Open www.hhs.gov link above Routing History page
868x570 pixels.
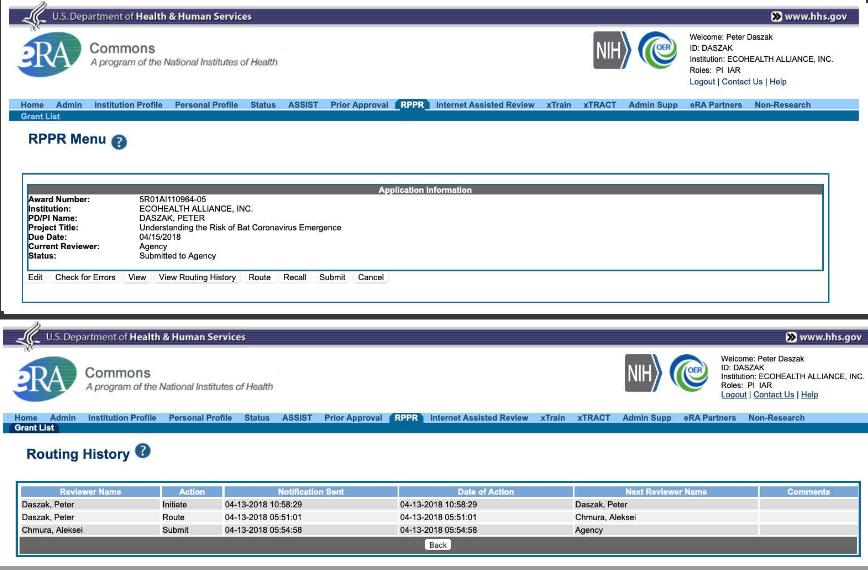(x=823, y=337)
